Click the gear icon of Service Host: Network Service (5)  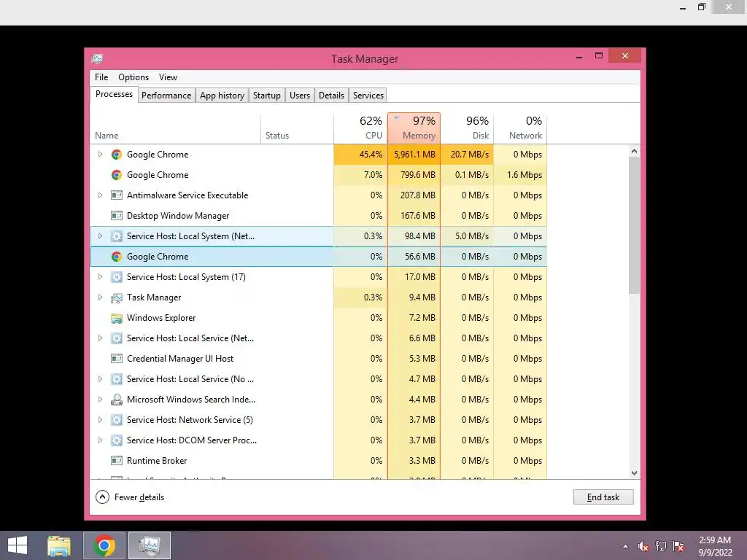click(117, 420)
